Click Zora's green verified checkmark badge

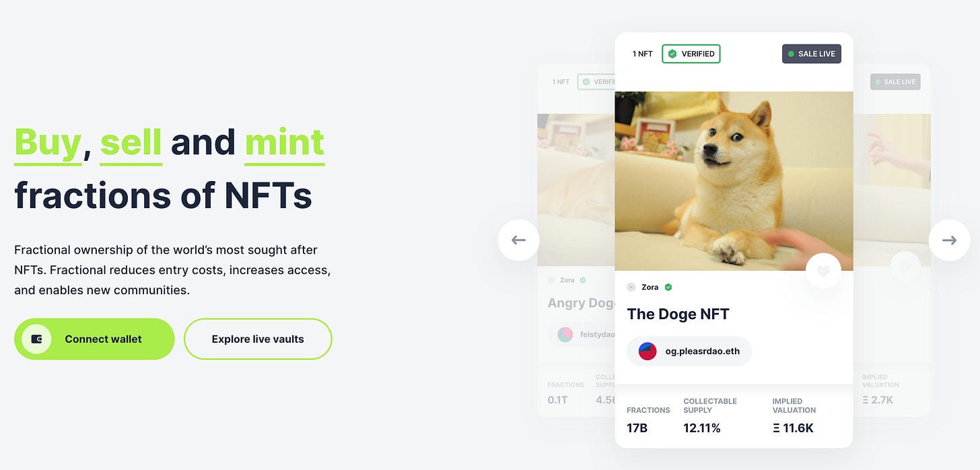click(x=668, y=287)
